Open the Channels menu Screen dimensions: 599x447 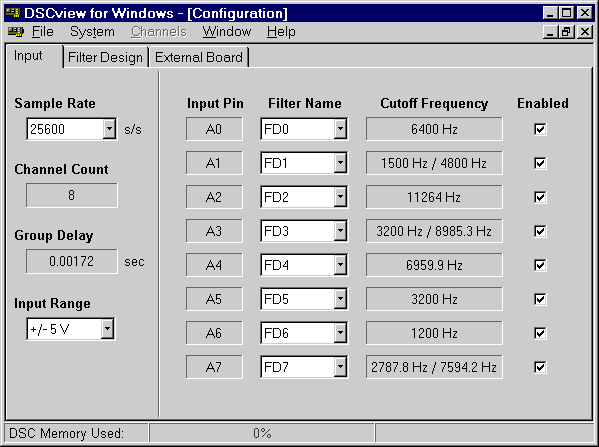[159, 31]
